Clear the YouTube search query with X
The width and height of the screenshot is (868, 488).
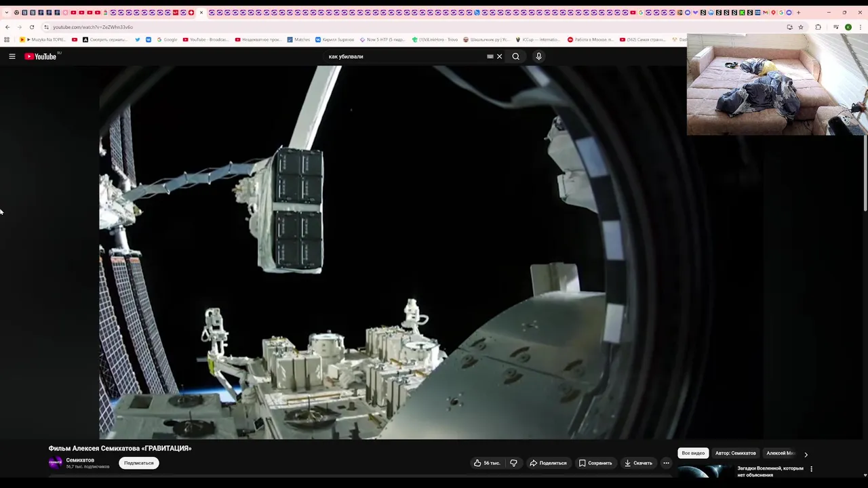pos(500,56)
